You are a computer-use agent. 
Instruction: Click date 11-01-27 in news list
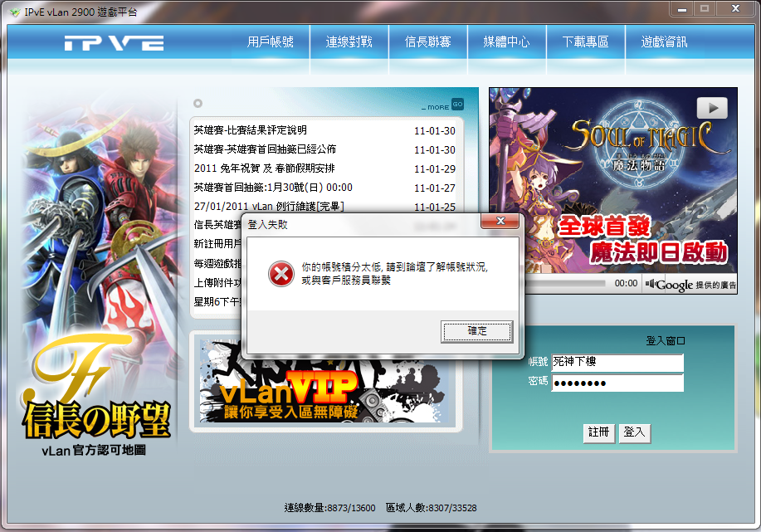coord(434,188)
